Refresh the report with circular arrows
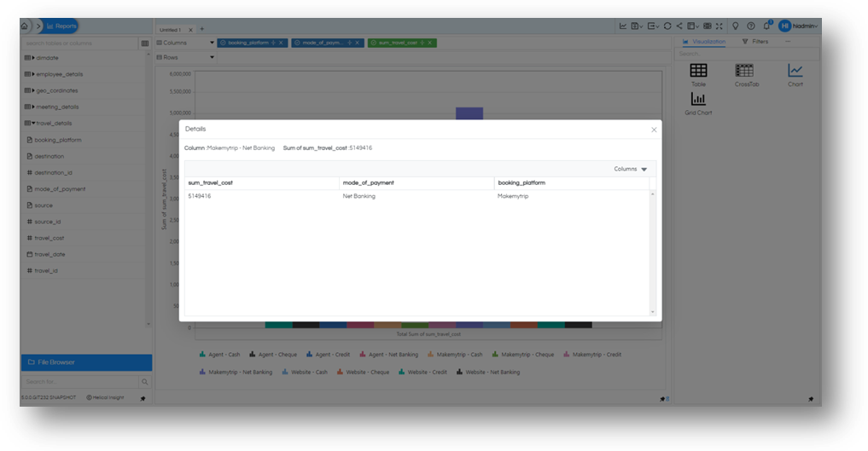This screenshot has width=868, height=451. coord(667,26)
